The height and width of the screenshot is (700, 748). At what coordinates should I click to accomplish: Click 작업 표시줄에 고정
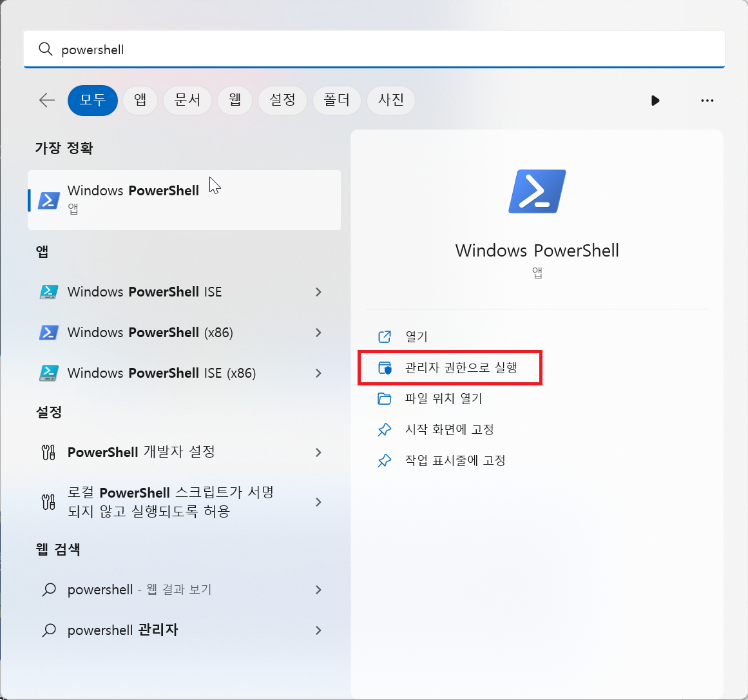click(x=456, y=460)
